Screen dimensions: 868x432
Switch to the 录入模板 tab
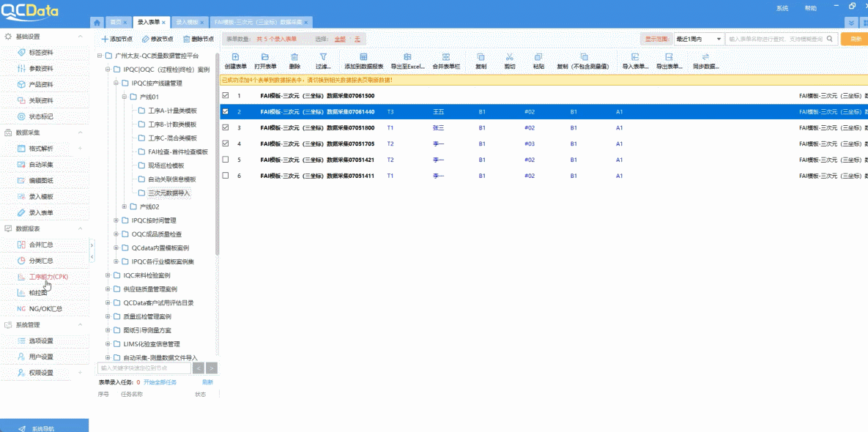(188, 23)
